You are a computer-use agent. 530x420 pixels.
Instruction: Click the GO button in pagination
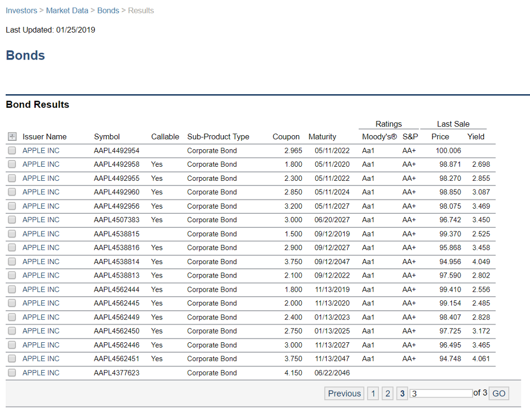pyautogui.click(x=498, y=393)
